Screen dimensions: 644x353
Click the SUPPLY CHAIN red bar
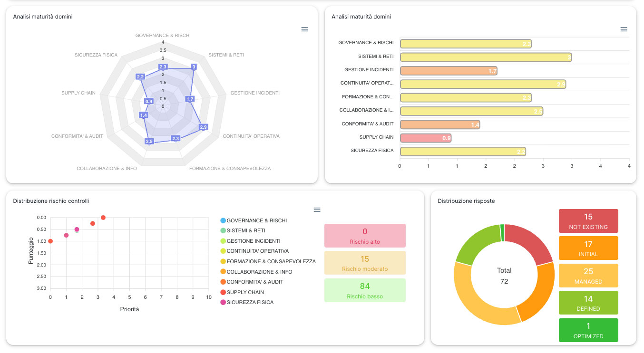[426, 138]
